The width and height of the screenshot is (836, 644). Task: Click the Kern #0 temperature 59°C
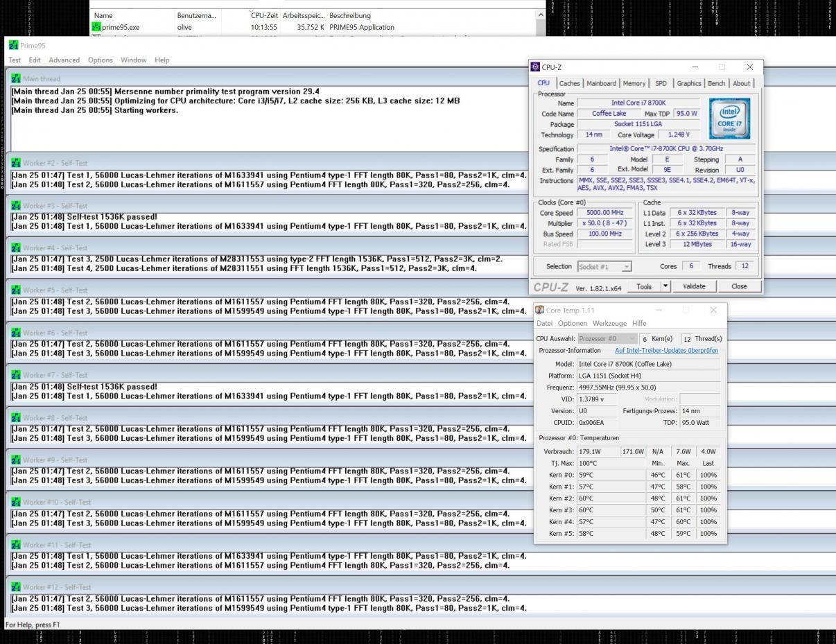coord(611,475)
